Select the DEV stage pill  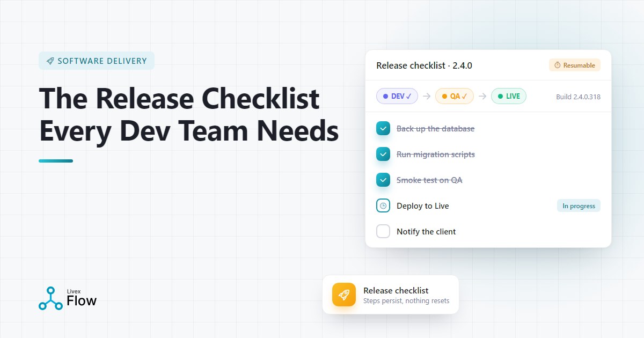[x=397, y=96]
